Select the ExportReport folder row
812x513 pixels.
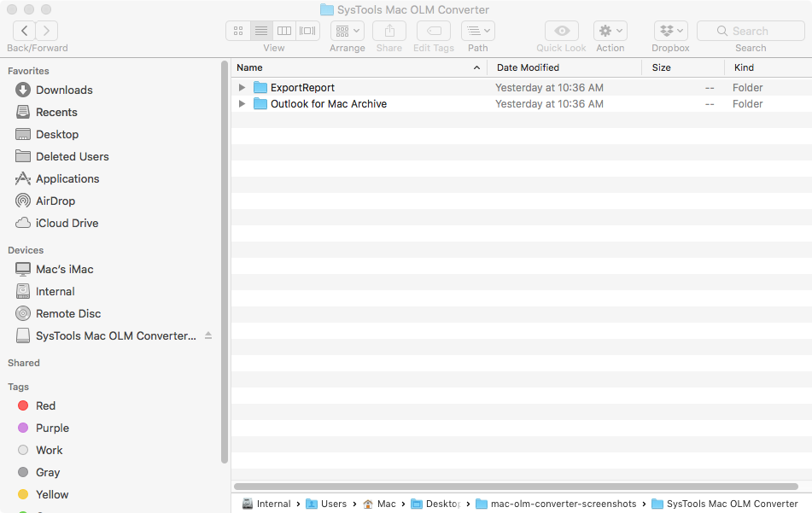click(522, 87)
